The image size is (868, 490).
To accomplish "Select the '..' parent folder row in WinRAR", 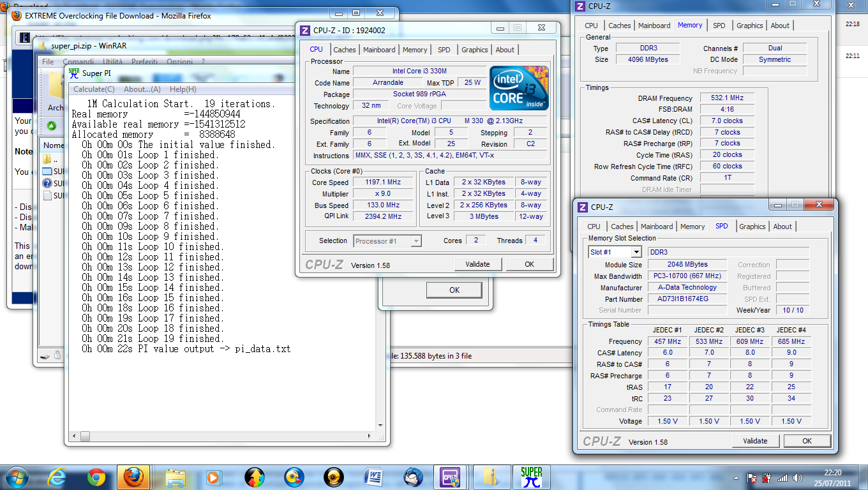I will pos(52,160).
